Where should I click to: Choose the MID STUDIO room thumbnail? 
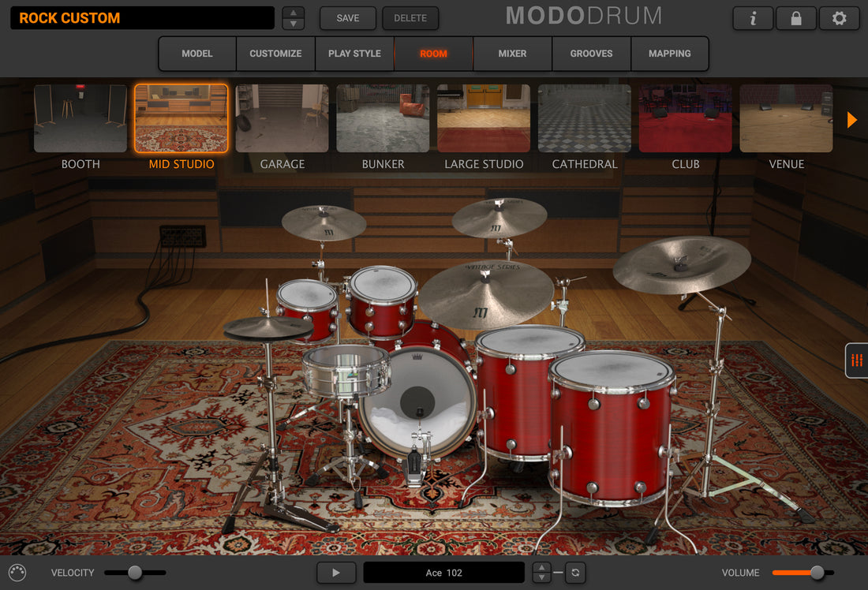pyautogui.click(x=181, y=118)
